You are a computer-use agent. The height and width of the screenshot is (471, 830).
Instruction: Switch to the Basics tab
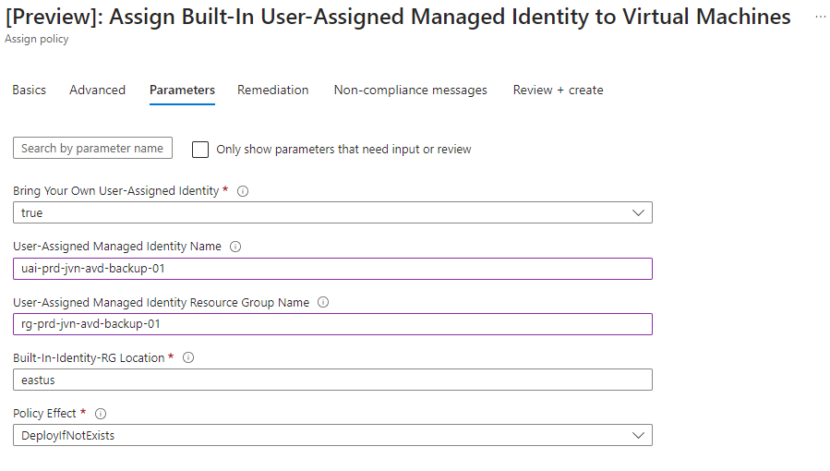(29, 90)
